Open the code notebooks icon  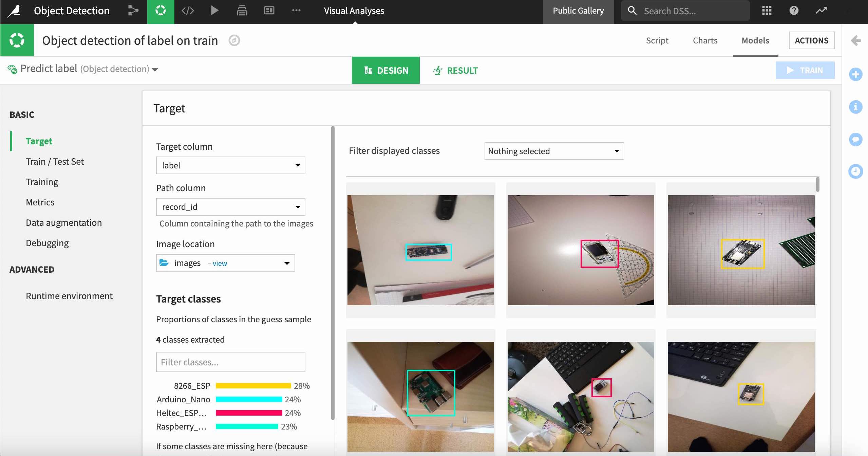(x=188, y=11)
